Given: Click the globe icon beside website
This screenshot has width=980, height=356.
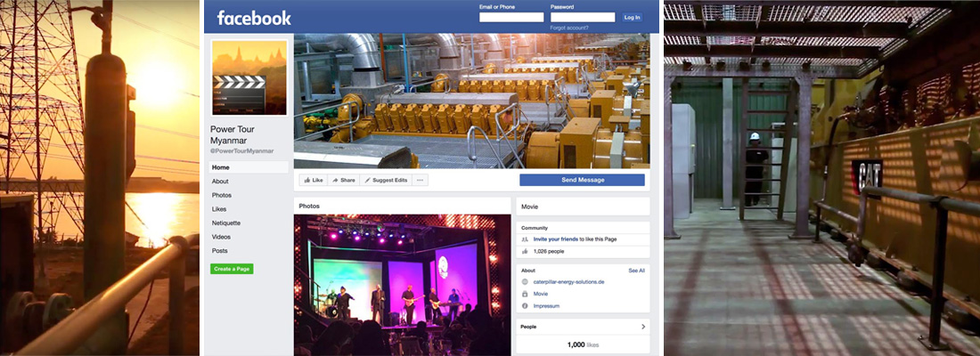Looking at the screenshot, I should (x=525, y=281).
